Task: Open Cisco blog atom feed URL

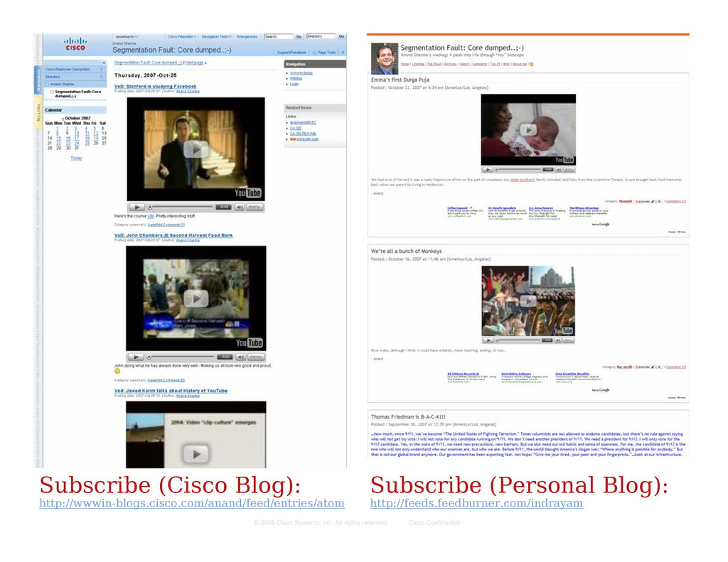Action: 192,503
